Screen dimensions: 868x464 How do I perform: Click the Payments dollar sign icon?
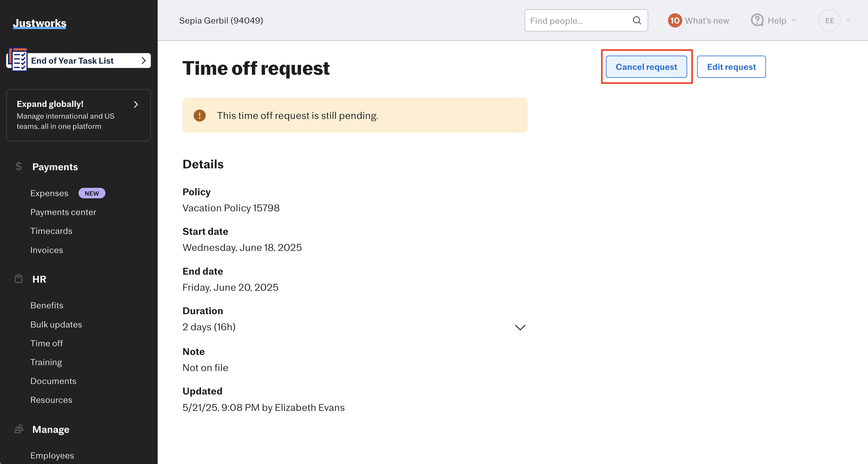tap(18, 166)
